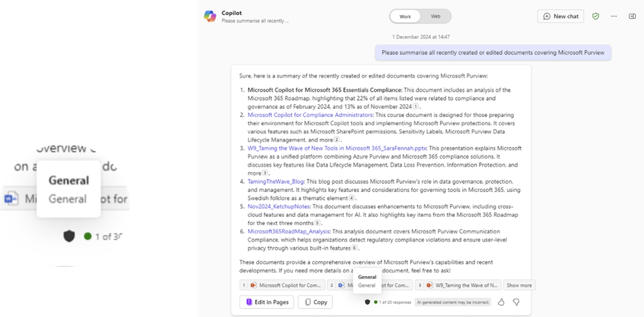Image resolution: width=644 pixels, height=317 pixels.
Task: Give a thumbs up to the response
Action: (x=501, y=302)
